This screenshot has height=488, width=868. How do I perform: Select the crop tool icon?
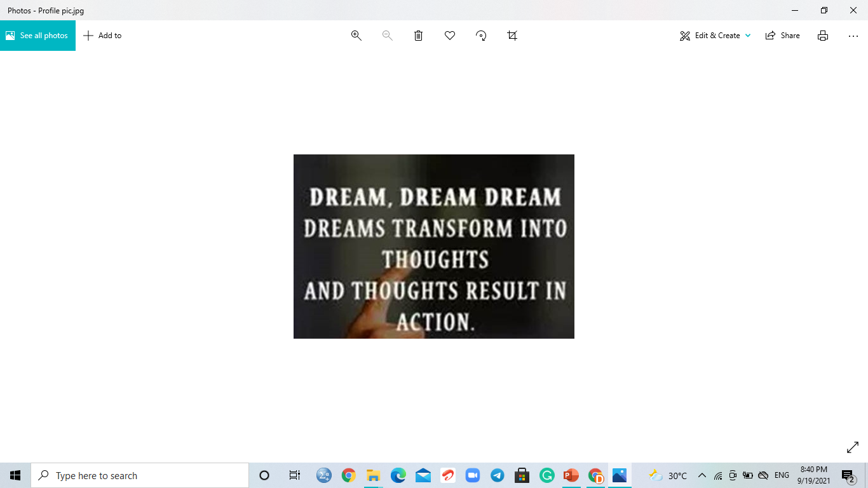click(x=512, y=36)
